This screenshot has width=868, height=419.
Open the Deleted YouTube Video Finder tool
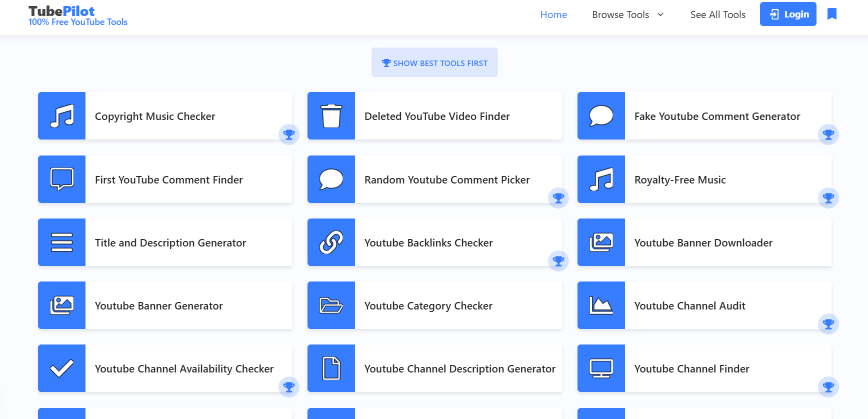pyautogui.click(x=434, y=116)
